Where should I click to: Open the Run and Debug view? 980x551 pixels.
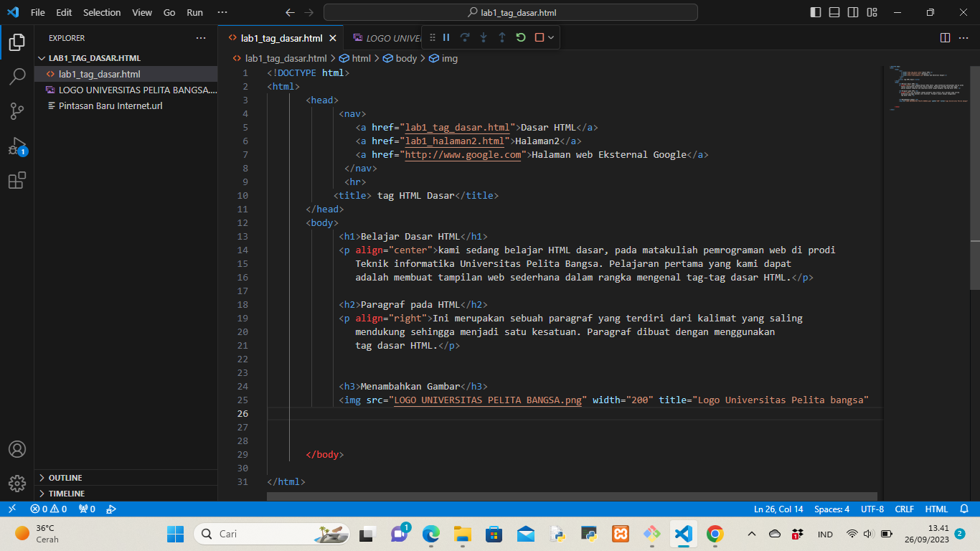17,143
